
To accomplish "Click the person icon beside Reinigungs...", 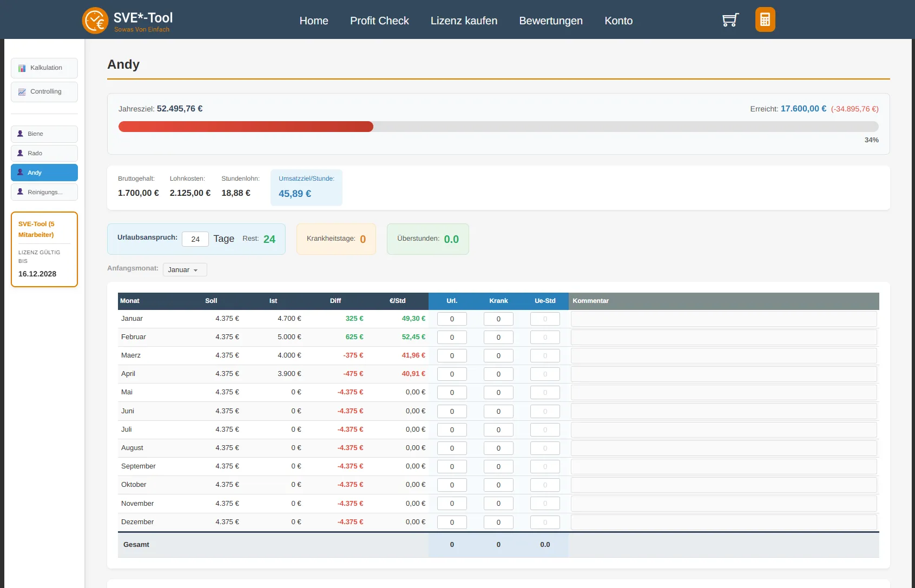I will 21,192.
